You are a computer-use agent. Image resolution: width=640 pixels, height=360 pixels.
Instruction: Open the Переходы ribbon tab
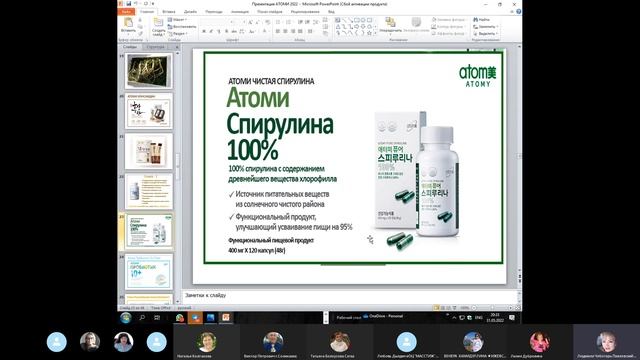click(214, 12)
